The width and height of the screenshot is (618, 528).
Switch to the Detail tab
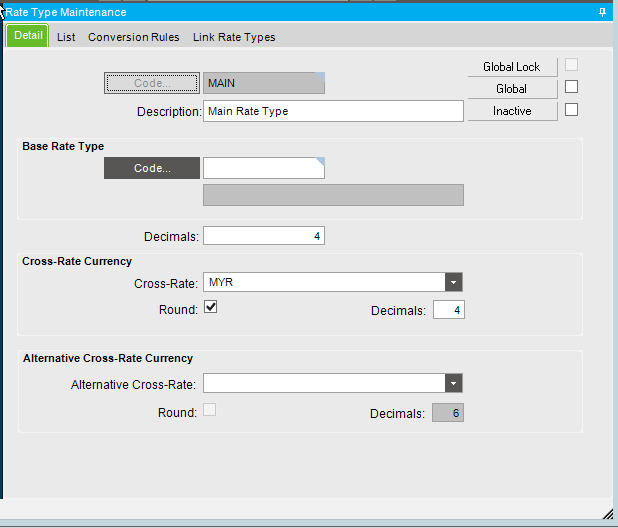[28, 37]
